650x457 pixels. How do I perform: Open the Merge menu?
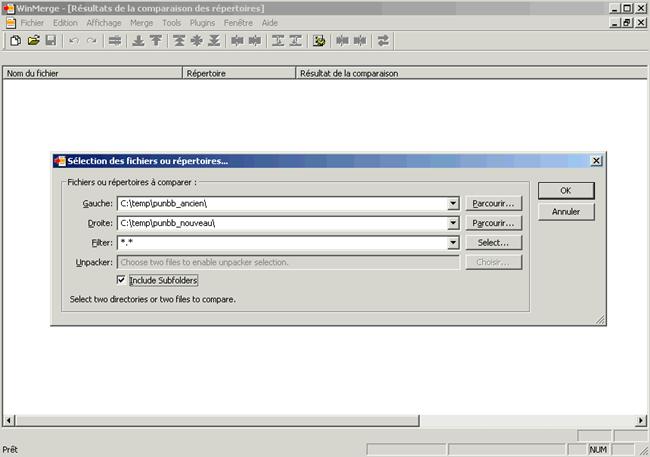[x=141, y=22]
